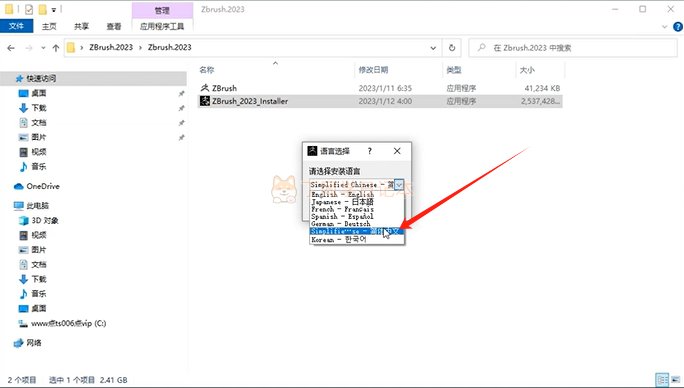The height and width of the screenshot is (388, 684).
Task: Click the ZBrush.2023 parent breadcrumb
Action: [x=111, y=47]
